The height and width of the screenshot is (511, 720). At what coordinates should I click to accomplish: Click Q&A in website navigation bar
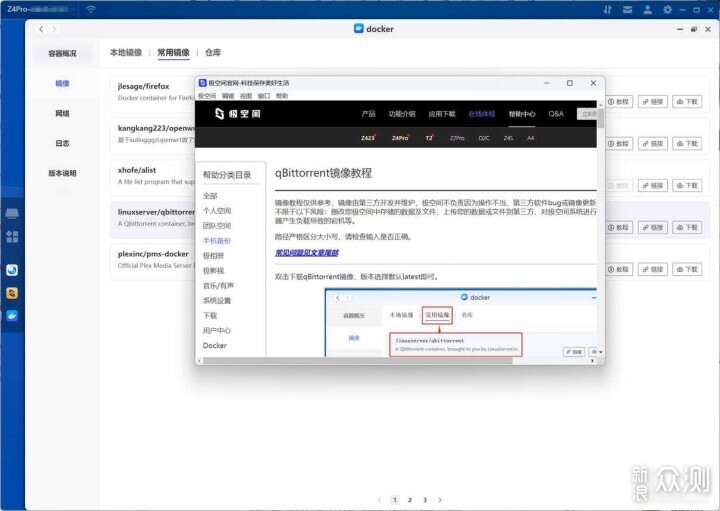556,114
